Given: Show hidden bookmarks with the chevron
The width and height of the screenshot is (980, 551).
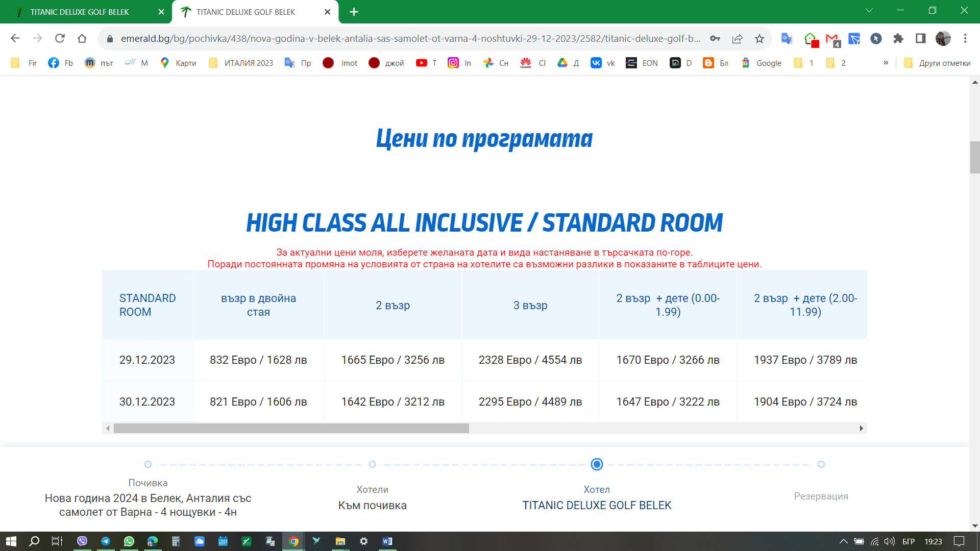Looking at the screenshot, I should point(886,63).
